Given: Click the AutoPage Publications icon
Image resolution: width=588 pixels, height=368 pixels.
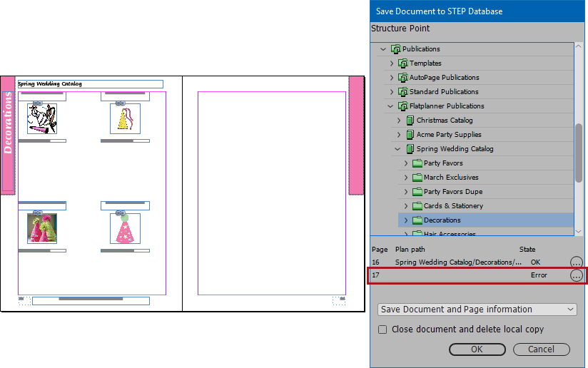Looking at the screenshot, I should [x=402, y=78].
